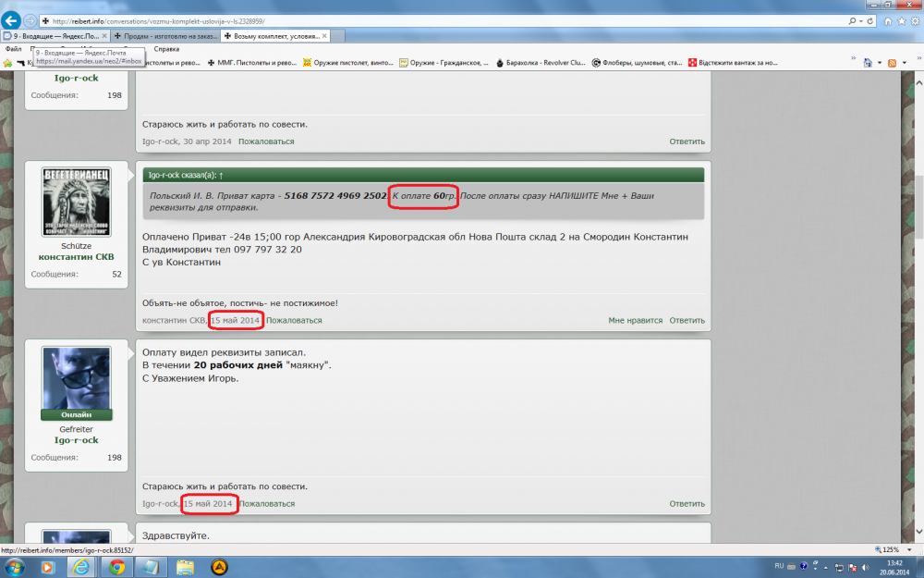The image size is (924, 578).
Task: Click the up-arrow link in 'Igo-r-ock сказал(а)' quote
Action: pos(221,175)
